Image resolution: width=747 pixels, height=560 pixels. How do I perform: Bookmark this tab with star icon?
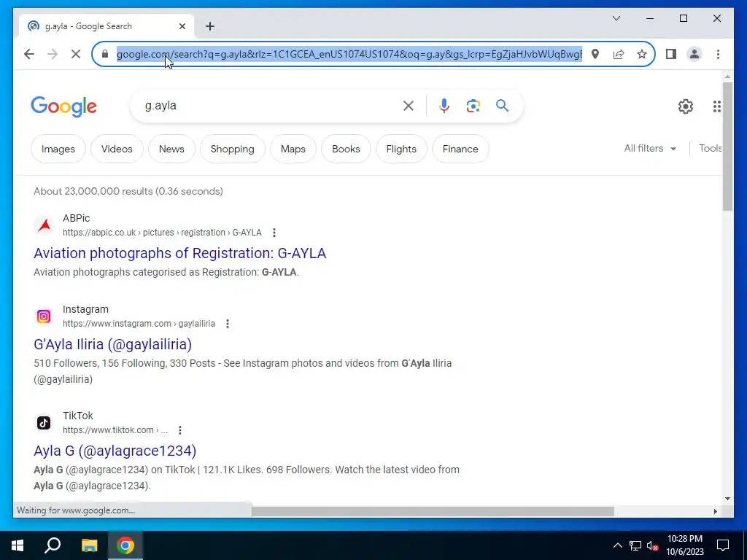pos(642,54)
